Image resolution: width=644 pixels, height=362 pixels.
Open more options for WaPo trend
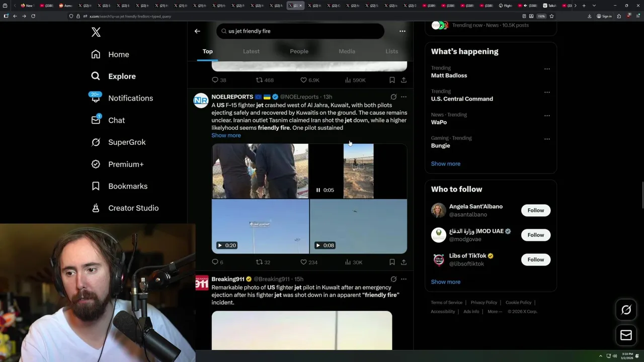[x=547, y=116]
